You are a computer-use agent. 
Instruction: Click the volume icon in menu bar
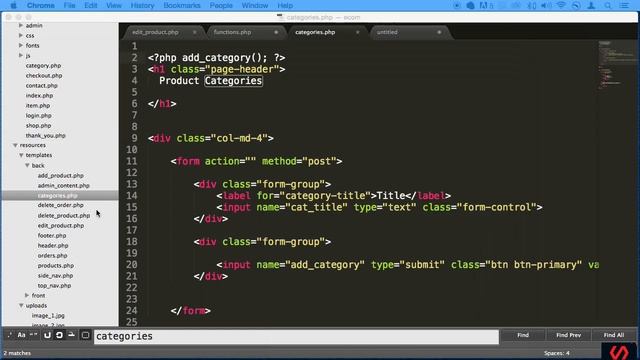546,5
